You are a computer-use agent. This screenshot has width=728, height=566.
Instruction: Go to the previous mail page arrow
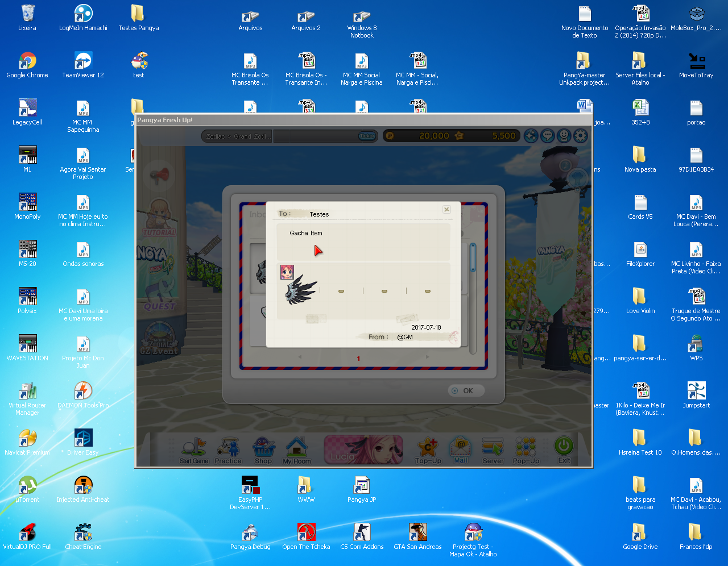click(x=300, y=357)
